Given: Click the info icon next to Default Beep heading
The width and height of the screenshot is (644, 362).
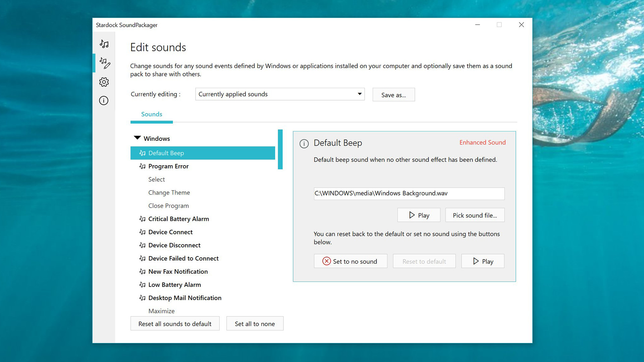Looking at the screenshot, I should (304, 143).
